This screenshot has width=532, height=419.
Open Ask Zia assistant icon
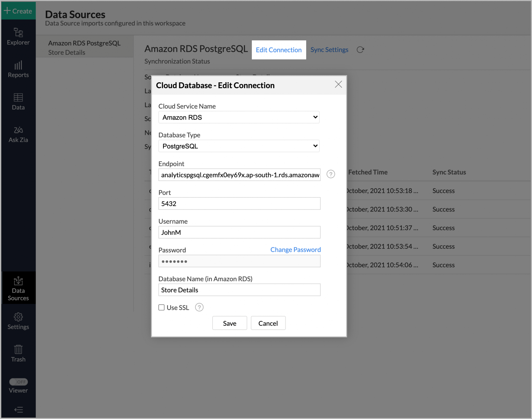click(18, 134)
